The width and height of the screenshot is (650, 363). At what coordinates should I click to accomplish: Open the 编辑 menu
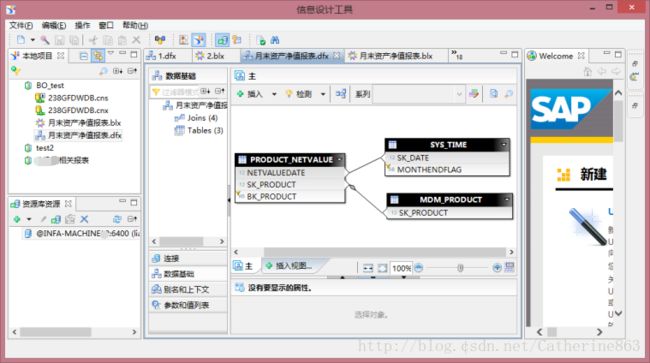(53, 25)
